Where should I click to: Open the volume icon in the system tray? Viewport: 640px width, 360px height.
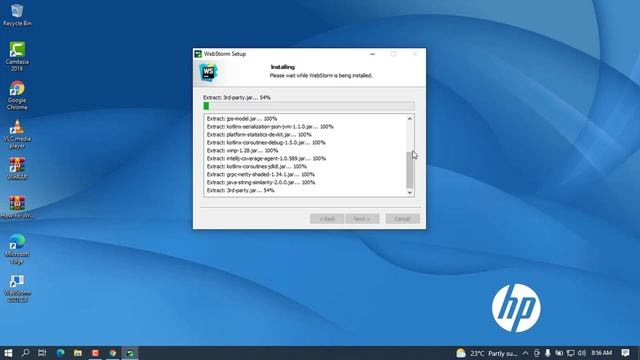[x=582, y=353]
